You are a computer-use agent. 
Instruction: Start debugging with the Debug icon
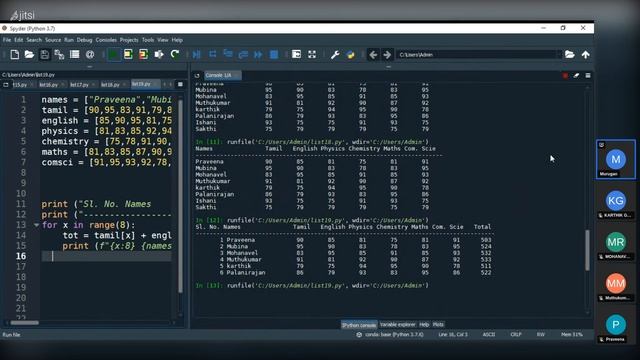point(197,54)
